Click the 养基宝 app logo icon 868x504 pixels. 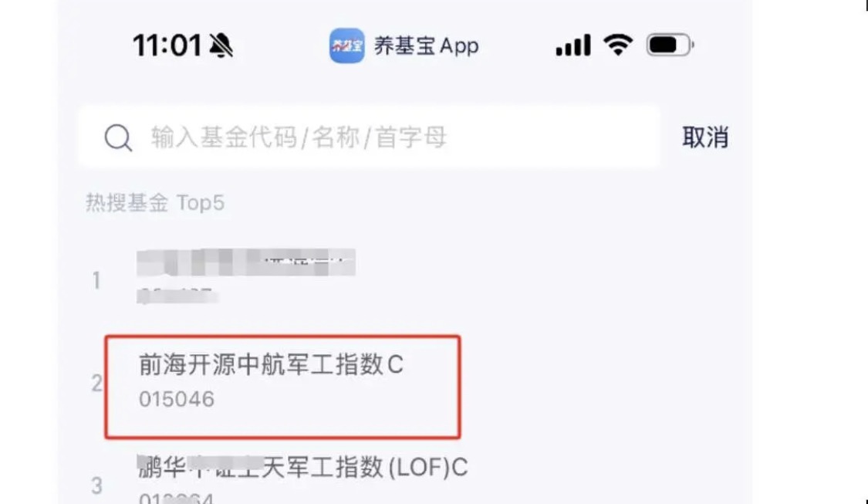pyautogui.click(x=347, y=46)
